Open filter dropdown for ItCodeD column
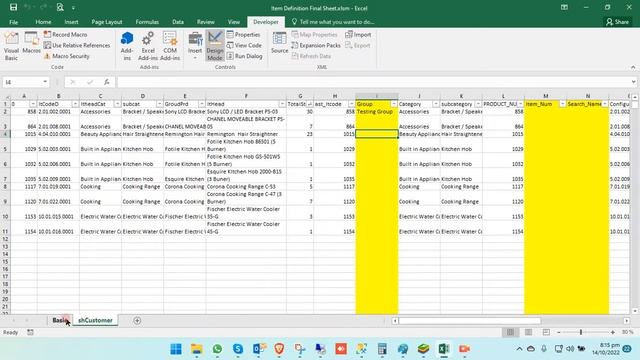The height and width of the screenshot is (360, 640). (x=75, y=104)
